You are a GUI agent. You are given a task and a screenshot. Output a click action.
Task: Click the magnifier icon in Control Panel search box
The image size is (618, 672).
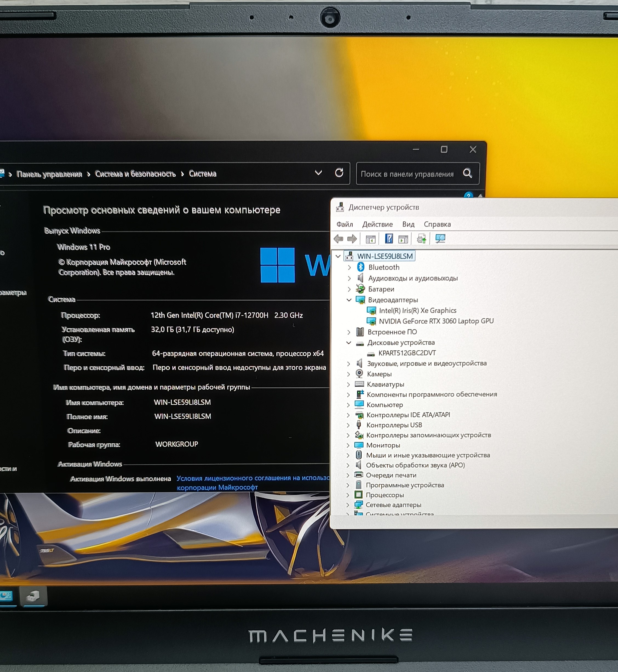(x=468, y=173)
